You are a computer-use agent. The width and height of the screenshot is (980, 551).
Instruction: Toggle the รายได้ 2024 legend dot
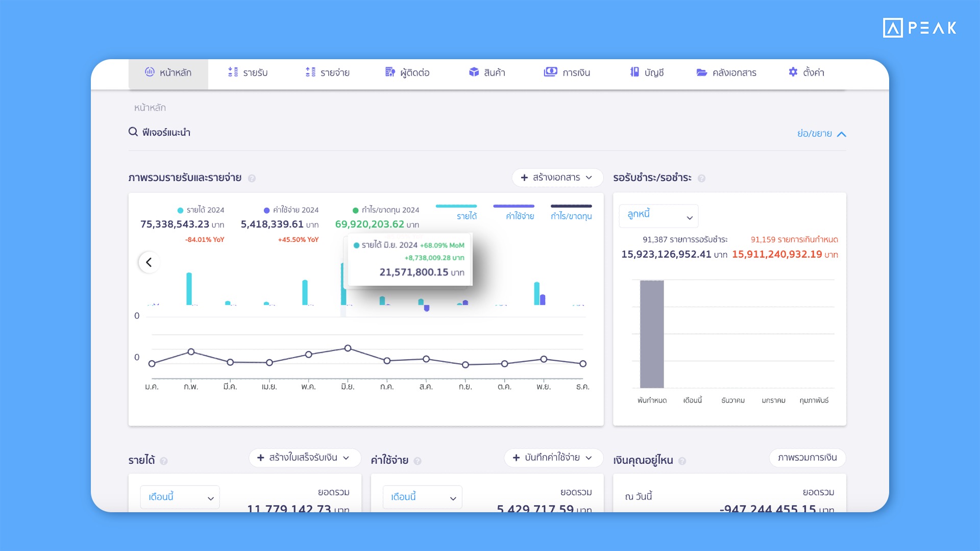click(x=180, y=210)
